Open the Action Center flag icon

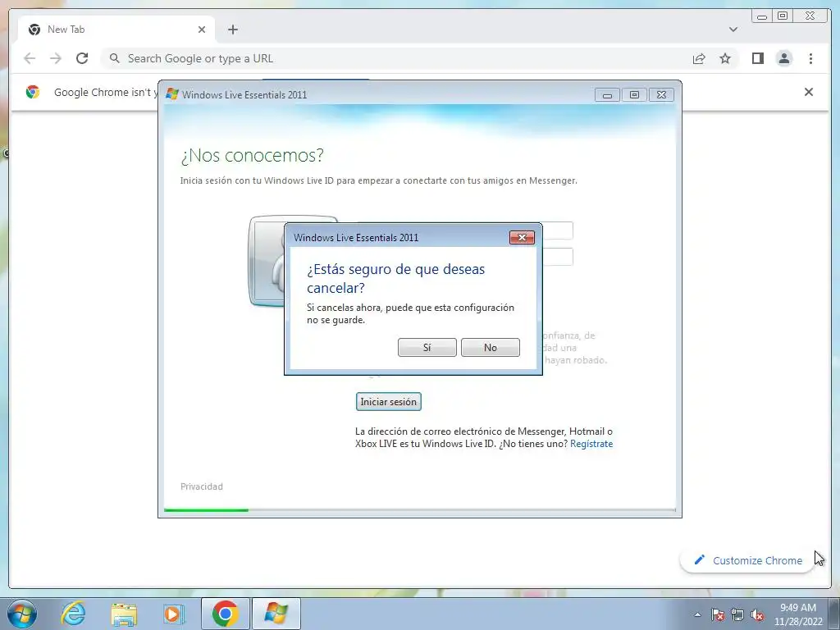coord(718,614)
